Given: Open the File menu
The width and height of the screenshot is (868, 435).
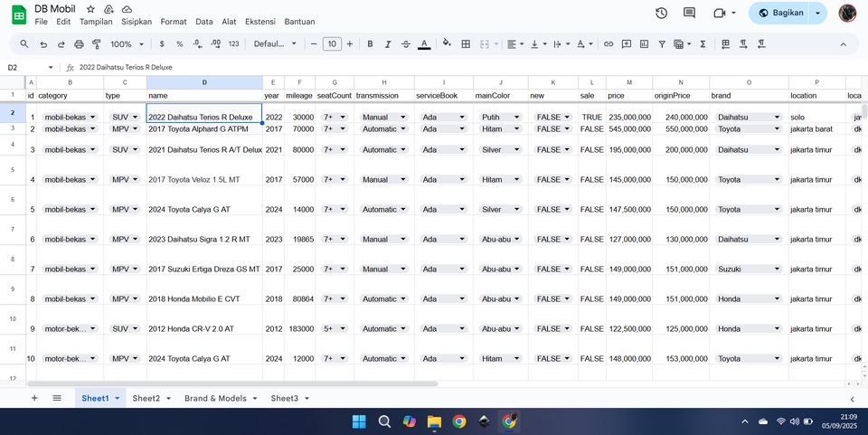Looking at the screenshot, I should pyautogui.click(x=41, y=22).
